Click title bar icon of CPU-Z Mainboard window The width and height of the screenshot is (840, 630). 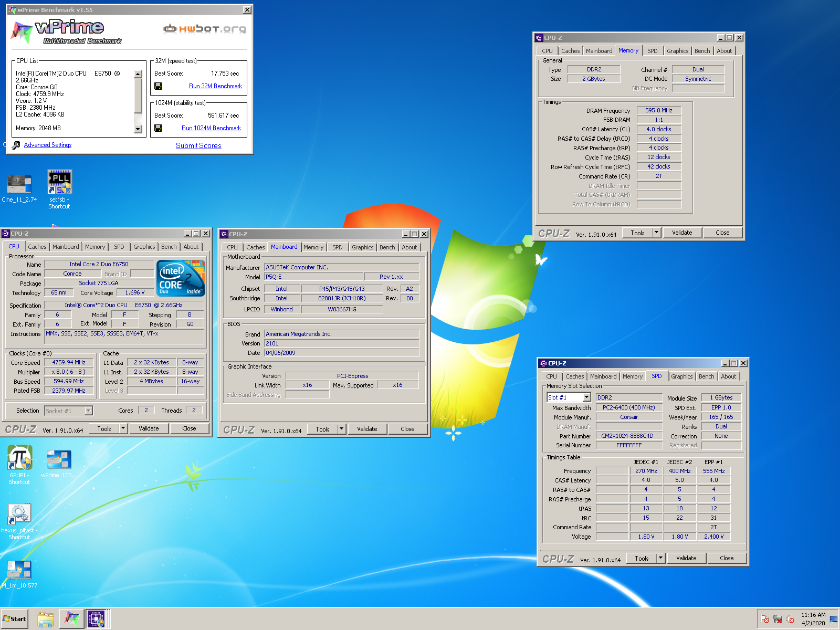tap(224, 234)
